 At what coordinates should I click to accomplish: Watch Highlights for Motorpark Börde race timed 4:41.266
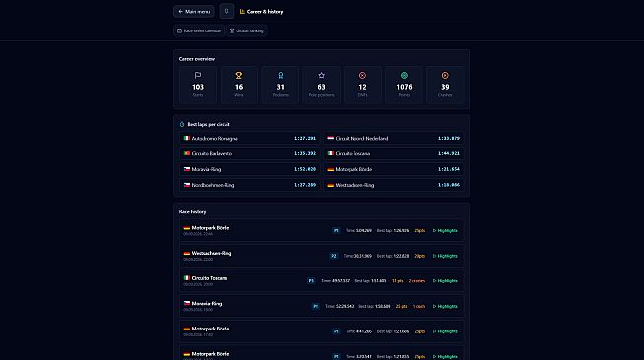click(x=445, y=331)
